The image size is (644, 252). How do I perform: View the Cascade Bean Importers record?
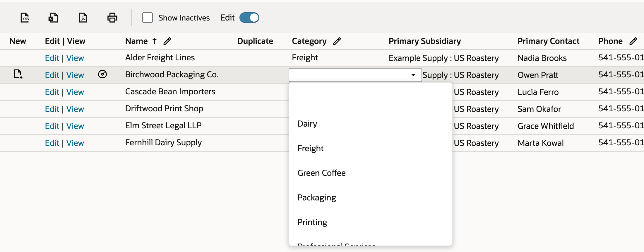click(75, 92)
